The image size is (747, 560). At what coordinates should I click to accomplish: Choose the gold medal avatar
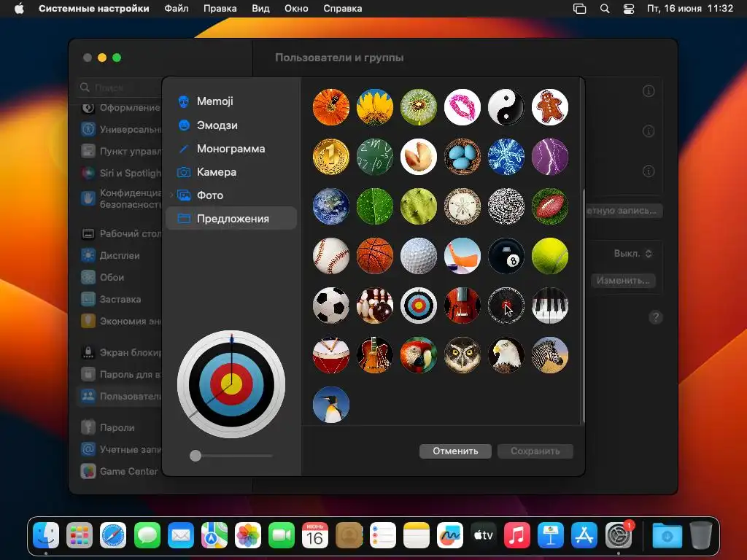[331, 157]
